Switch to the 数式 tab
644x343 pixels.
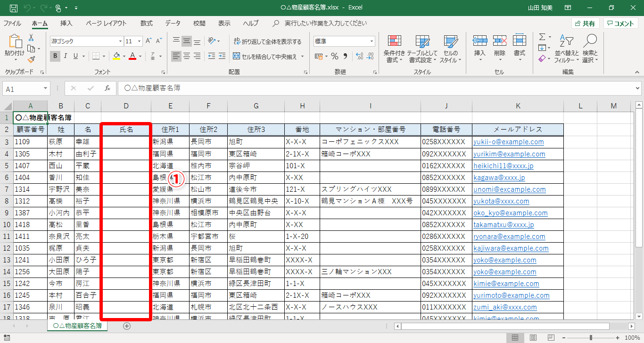pyautogui.click(x=146, y=23)
